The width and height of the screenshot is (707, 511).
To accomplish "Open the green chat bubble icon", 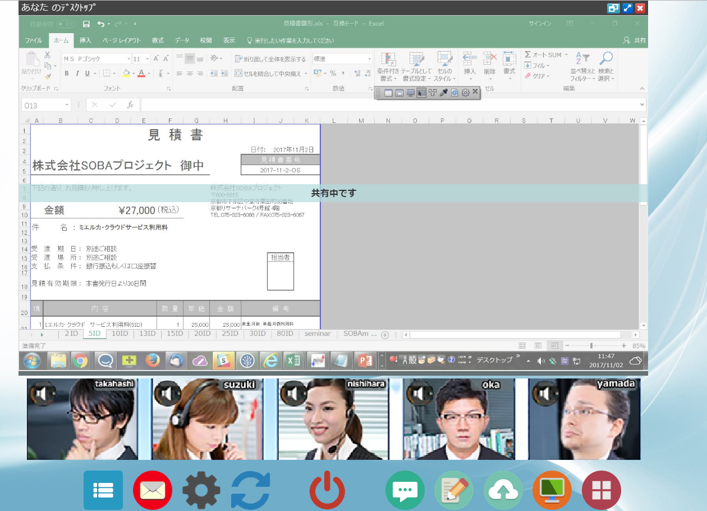I will pos(405,490).
